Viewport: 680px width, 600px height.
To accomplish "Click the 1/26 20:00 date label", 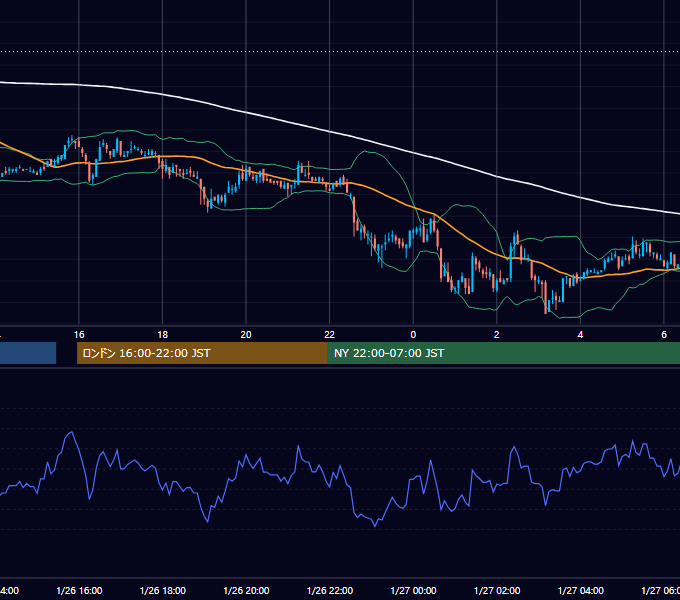I will (246, 590).
